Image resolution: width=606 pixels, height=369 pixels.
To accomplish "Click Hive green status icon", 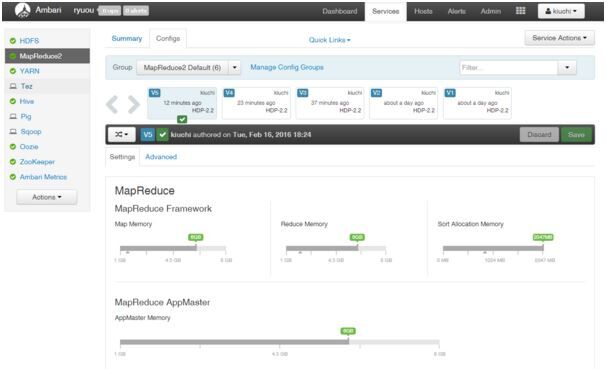I will [x=13, y=101].
